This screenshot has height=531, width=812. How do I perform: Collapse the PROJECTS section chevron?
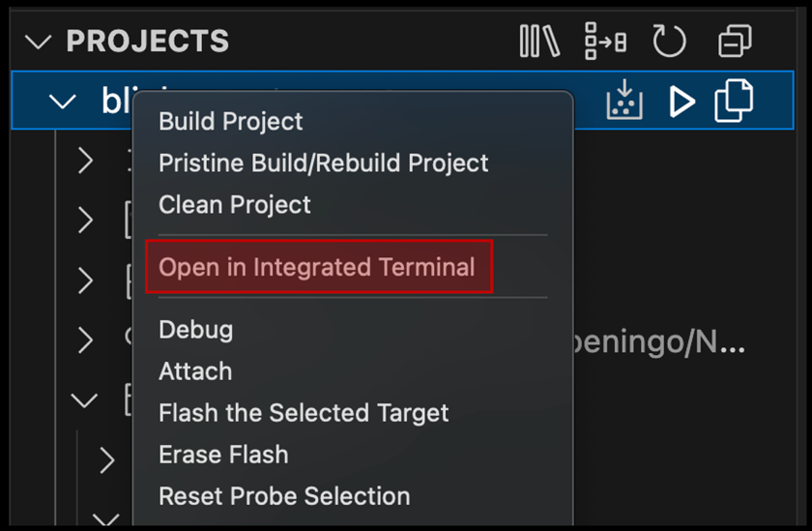(39, 42)
